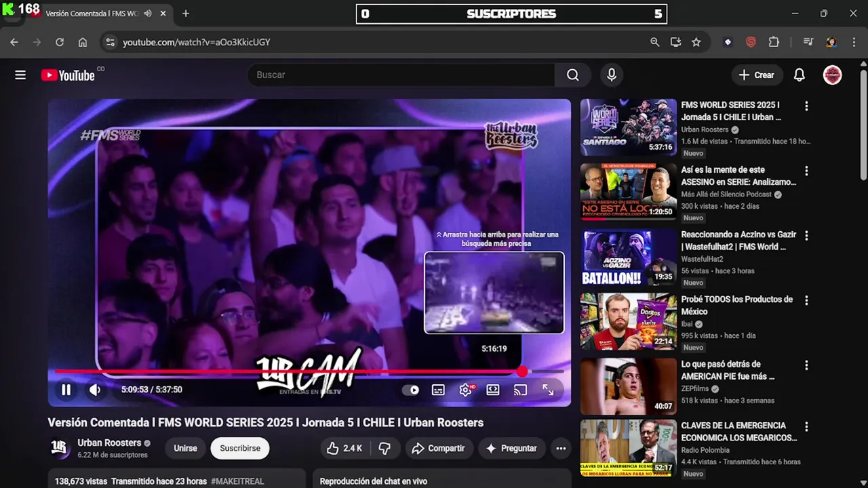868x488 pixels.
Task: Toggle autoplay switch in the player
Action: point(411,390)
